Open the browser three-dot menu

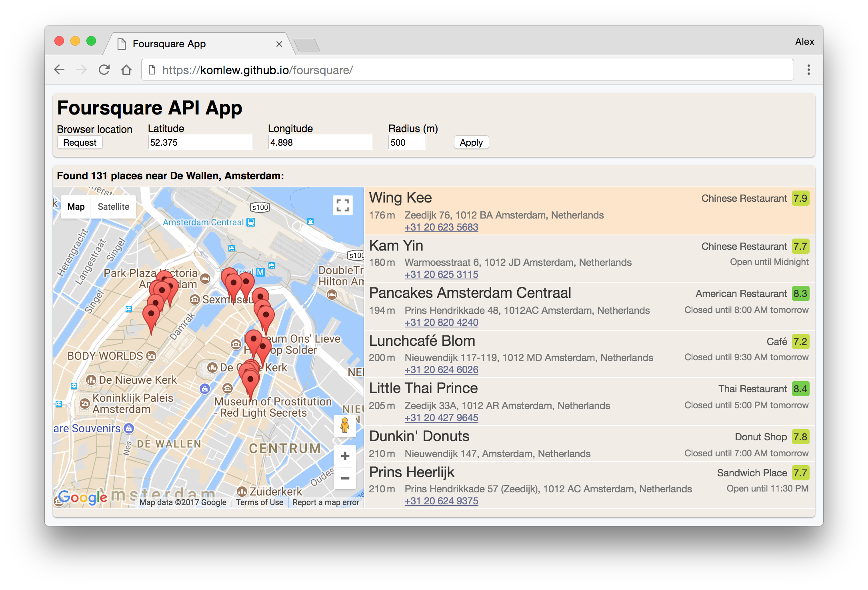pyautogui.click(x=808, y=70)
